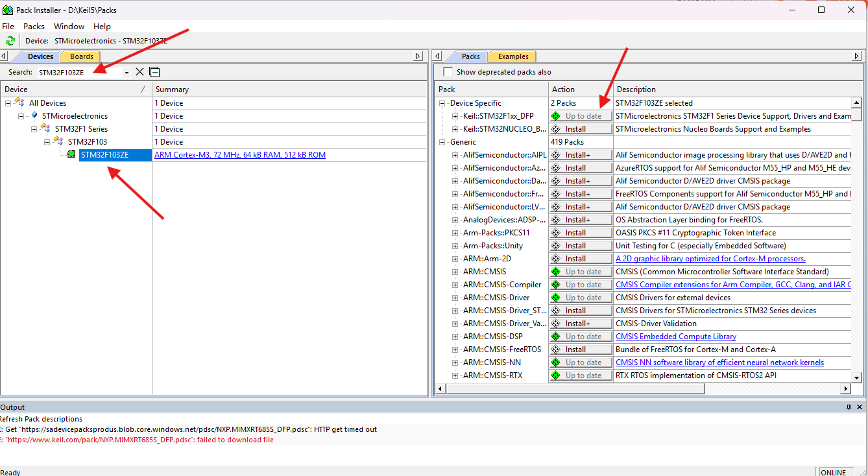The image size is (868, 476).
Task: Select the ARM::CMSIS-NN pack row
Action: [x=492, y=363]
